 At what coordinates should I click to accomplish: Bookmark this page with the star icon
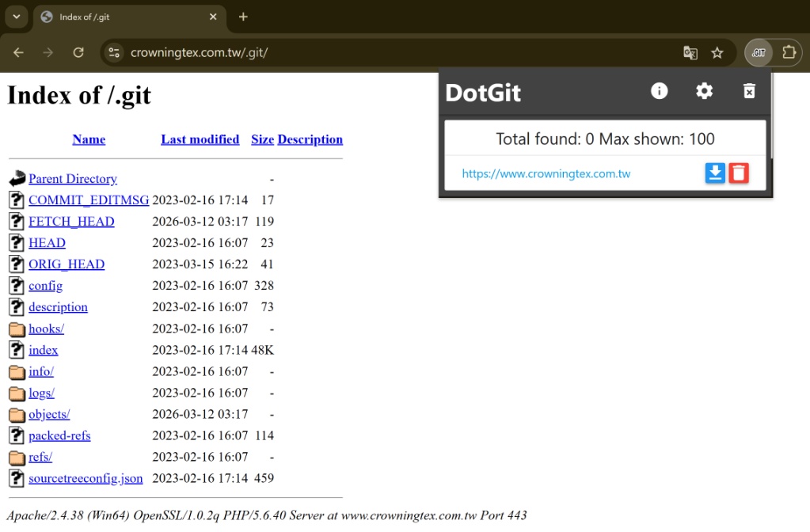point(717,53)
